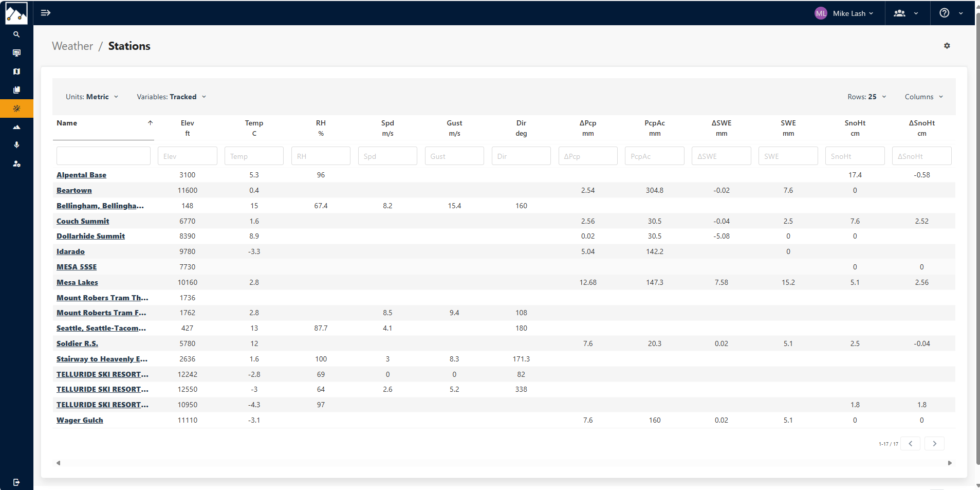Open the page settings gear icon

coord(947,46)
